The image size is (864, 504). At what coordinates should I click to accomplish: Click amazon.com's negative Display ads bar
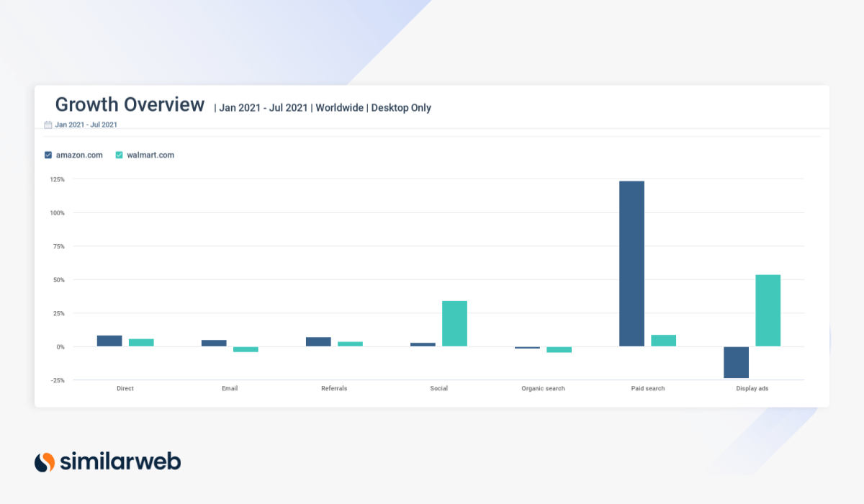736,362
